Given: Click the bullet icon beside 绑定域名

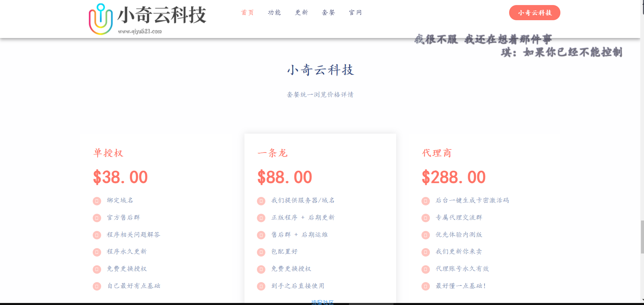Looking at the screenshot, I should pyautogui.click(x=97, y=201).
